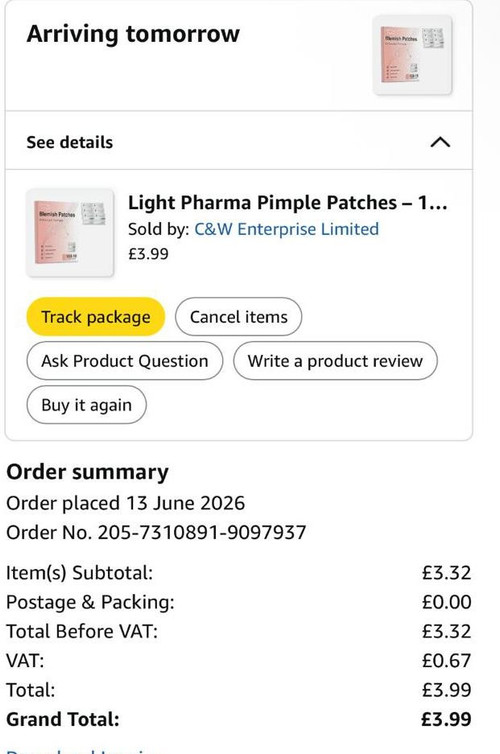Click the Arriving tomorrow heading
Screen dimensions: 500x754
[133, 34]
